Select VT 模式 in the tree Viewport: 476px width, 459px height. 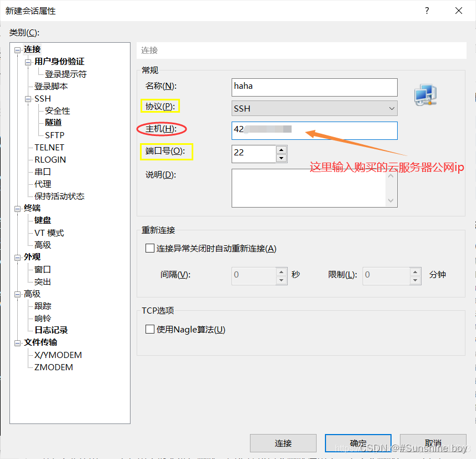(x=49, y=233)
